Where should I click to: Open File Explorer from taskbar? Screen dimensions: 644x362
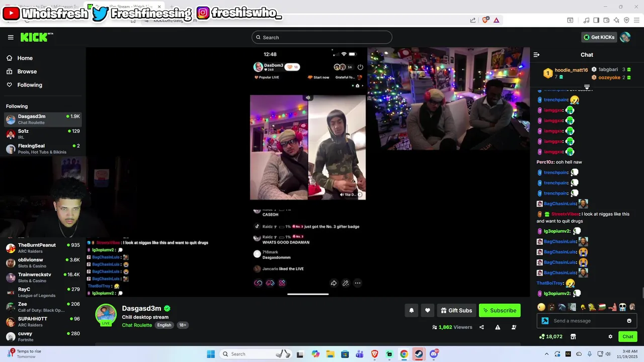[330, 354]
